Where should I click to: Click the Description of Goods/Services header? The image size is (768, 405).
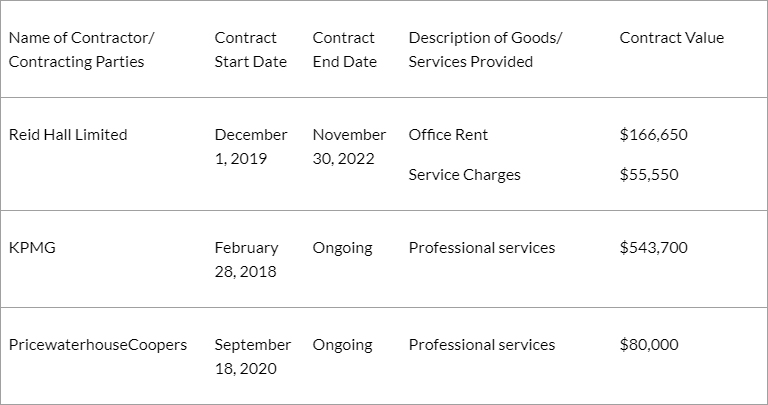485,49
